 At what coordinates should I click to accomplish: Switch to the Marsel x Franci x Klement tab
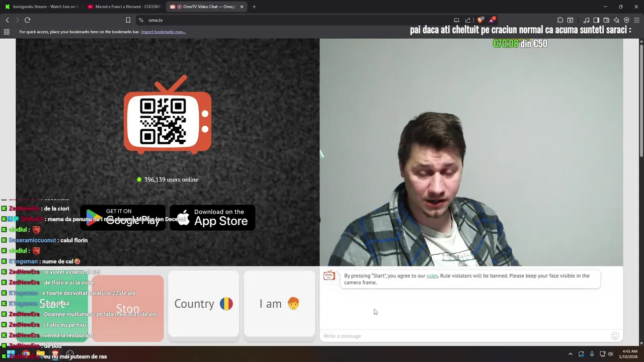point(123,7)
